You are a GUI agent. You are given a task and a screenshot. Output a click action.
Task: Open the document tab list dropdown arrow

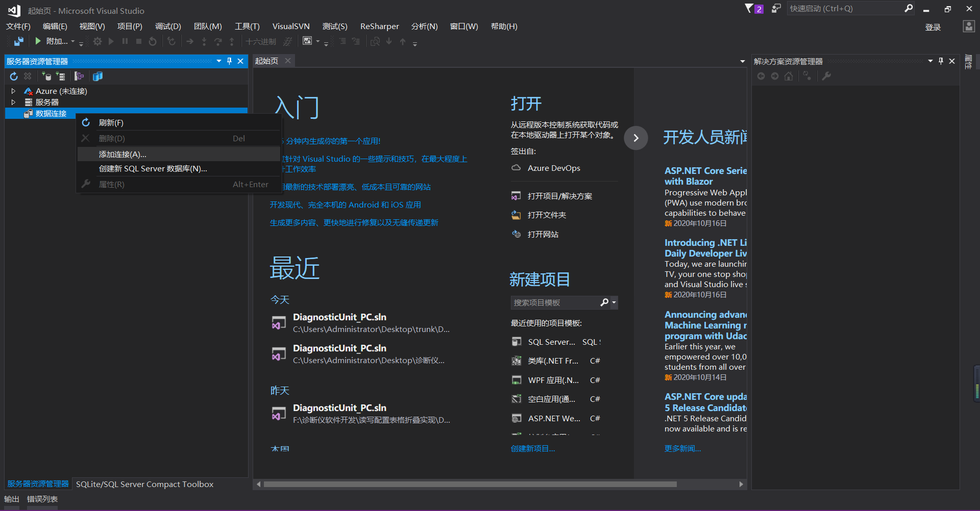click(x=742, y=62)
